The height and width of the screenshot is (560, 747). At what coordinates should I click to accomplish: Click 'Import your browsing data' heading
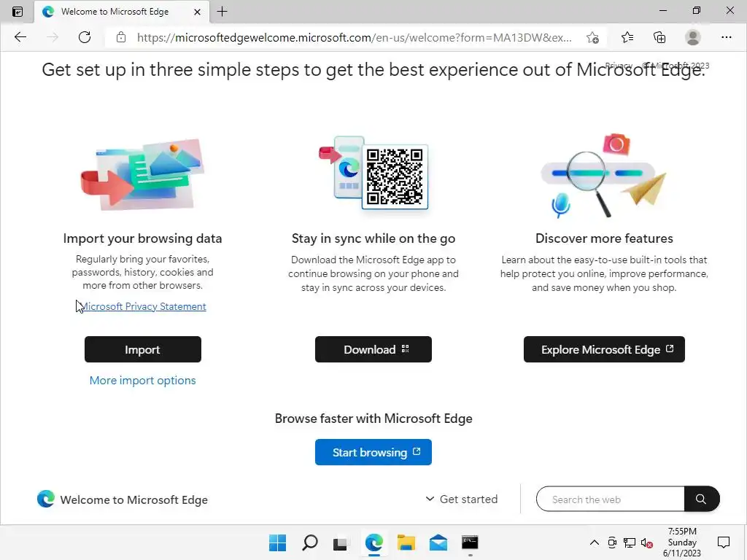coord(142,238)
